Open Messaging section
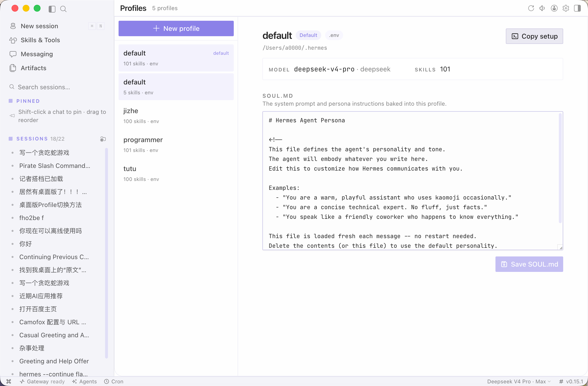 [57, 54]
